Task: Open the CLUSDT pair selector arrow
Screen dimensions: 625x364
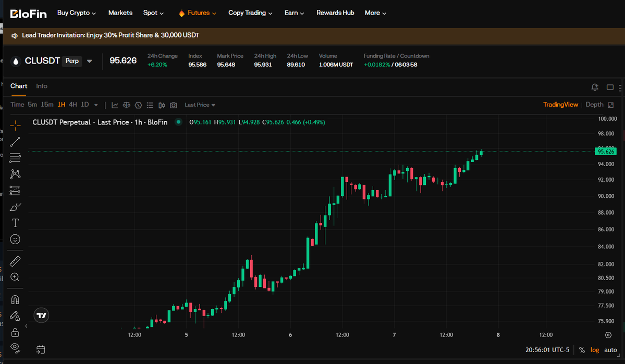Action: (x=90, y=61)
